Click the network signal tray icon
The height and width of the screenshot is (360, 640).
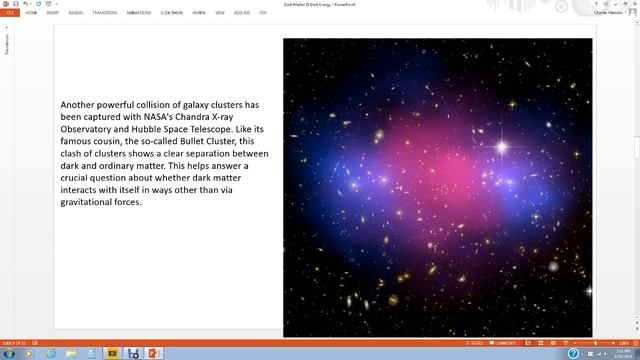click(598, 354)
